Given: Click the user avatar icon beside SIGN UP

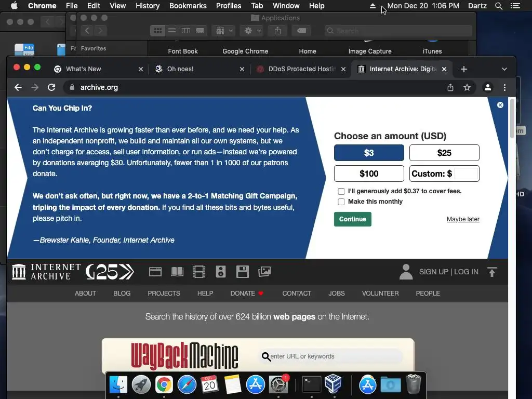Looking at the screenshot, I should click(x=406, y=272).
